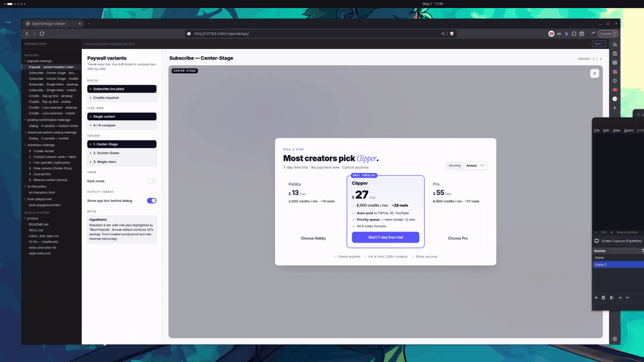Reload the OpenDesign page
The image size is (644, 362).
point(42,34)
